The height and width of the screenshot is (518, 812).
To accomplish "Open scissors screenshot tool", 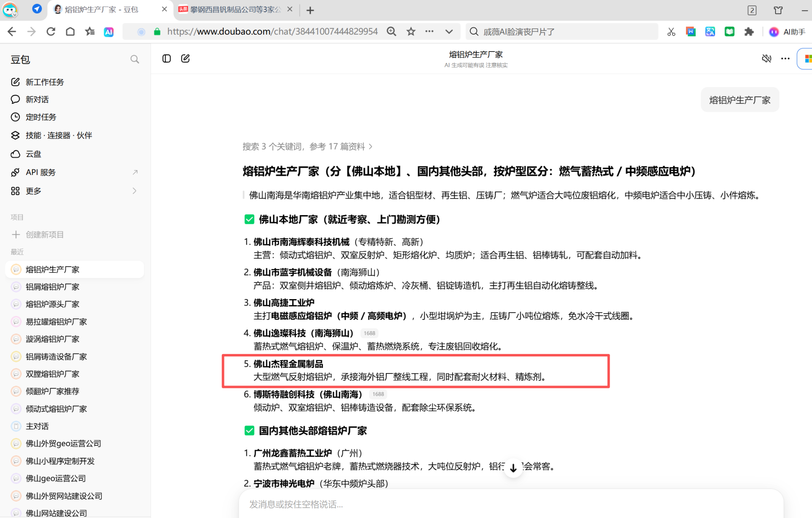I will tap(671, 32).
